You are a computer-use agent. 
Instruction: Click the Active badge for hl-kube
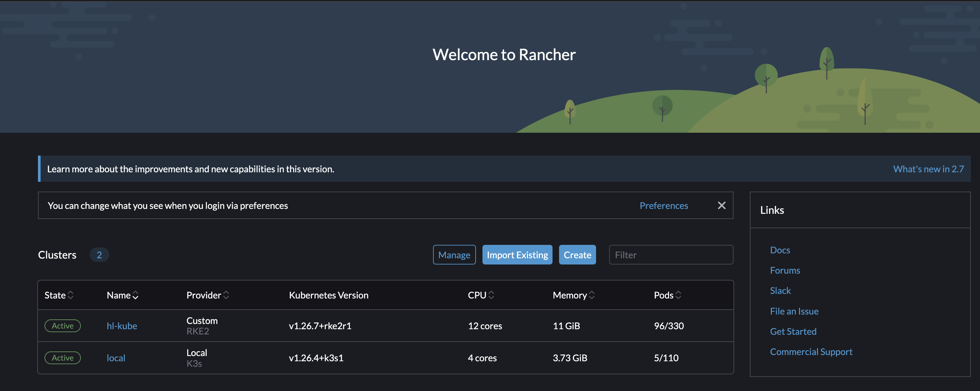click(63, 326)
